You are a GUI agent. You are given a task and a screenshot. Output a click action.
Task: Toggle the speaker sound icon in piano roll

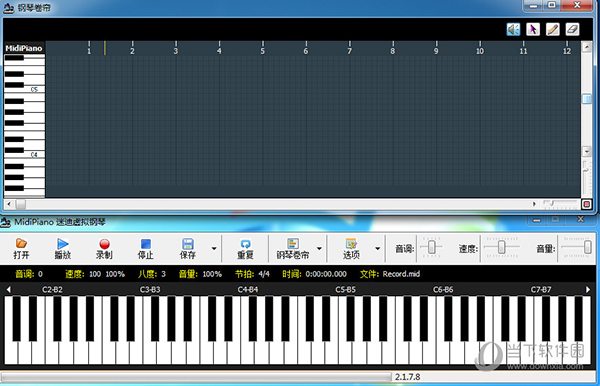pyautogui.click(x=513, y=29)
